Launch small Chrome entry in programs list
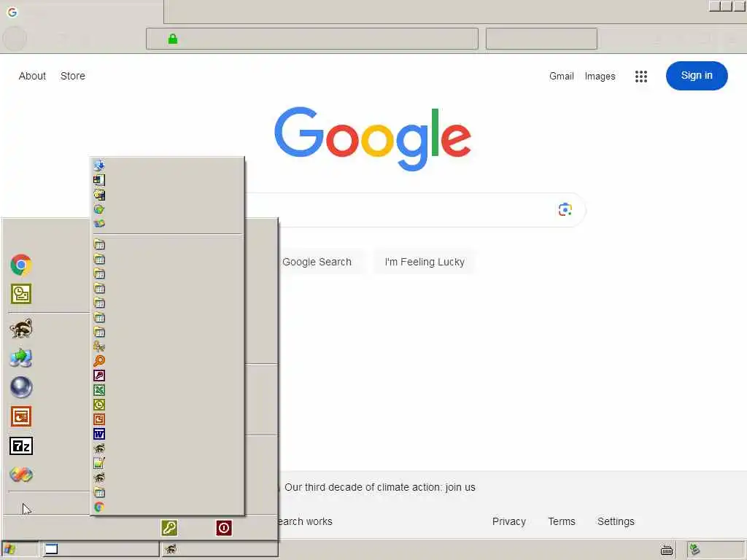This screenshot has width=747, height=560. point(99,507)
